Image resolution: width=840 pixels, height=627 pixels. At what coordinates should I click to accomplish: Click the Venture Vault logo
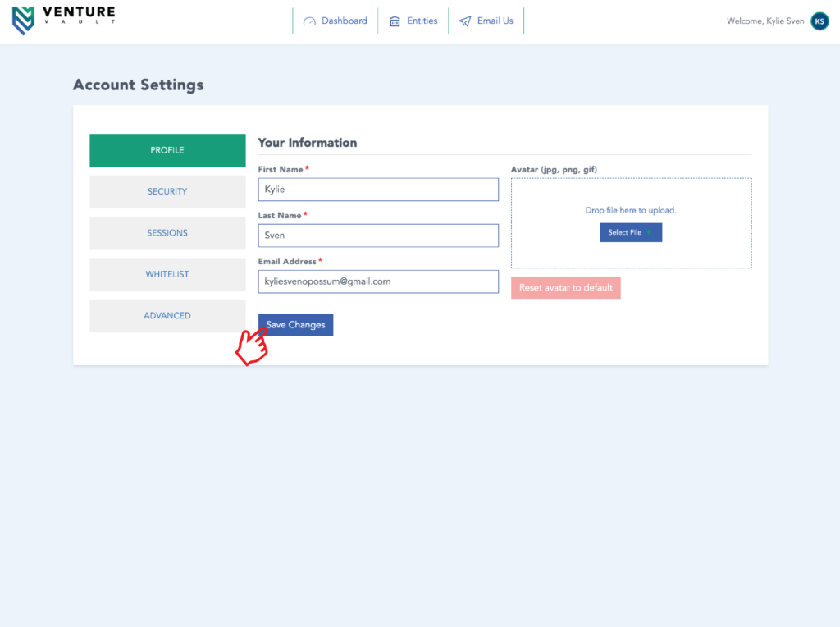[63, 21]
